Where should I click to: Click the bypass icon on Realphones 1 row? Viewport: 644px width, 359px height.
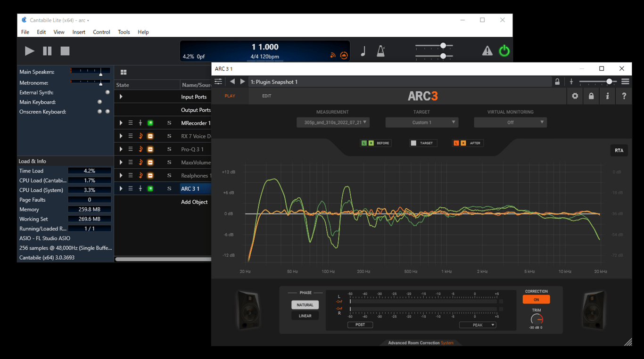[140, 176]
